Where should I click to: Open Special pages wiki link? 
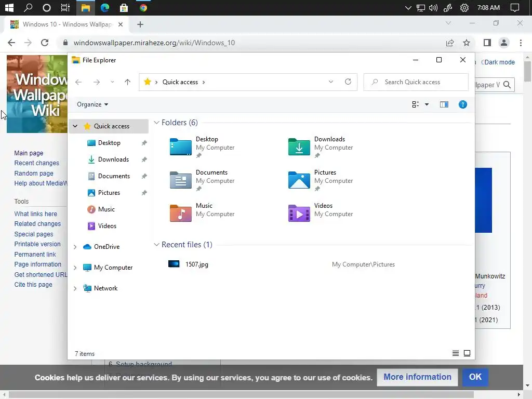[x=34, y=234]
